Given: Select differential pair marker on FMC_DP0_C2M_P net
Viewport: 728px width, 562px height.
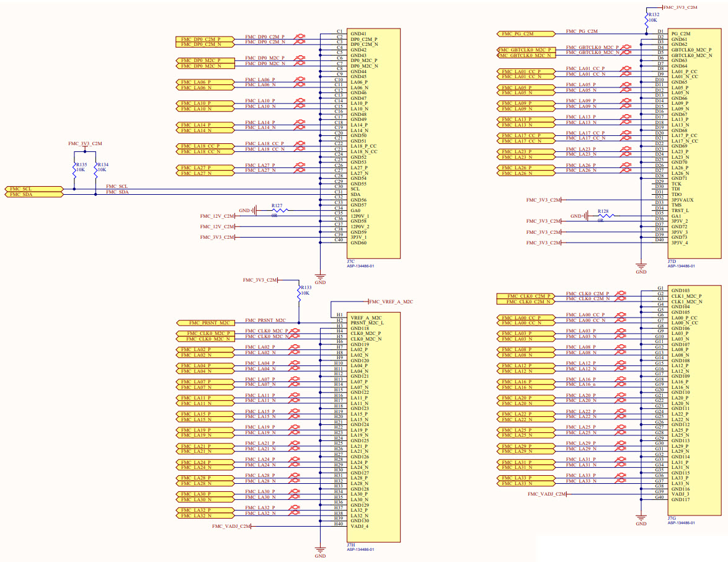Looking at the screenshot, I should pyautogui.click(x=300, y=37).
